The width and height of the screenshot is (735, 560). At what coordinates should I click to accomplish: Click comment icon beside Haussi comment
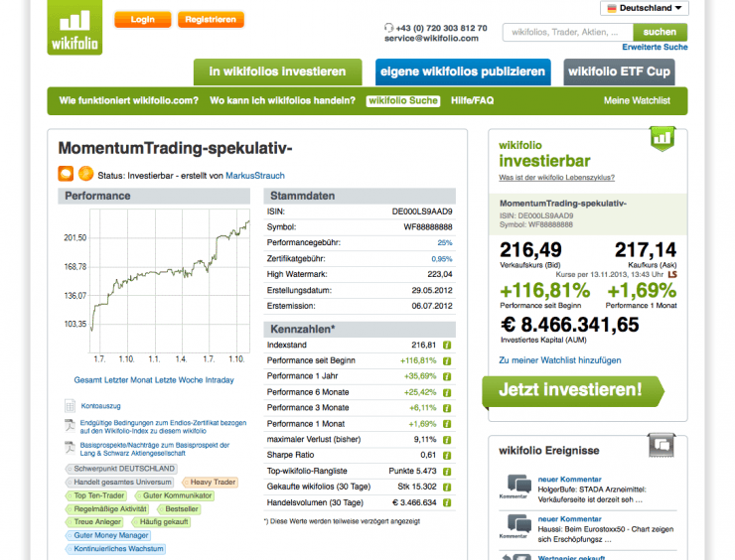click(518, 524)
